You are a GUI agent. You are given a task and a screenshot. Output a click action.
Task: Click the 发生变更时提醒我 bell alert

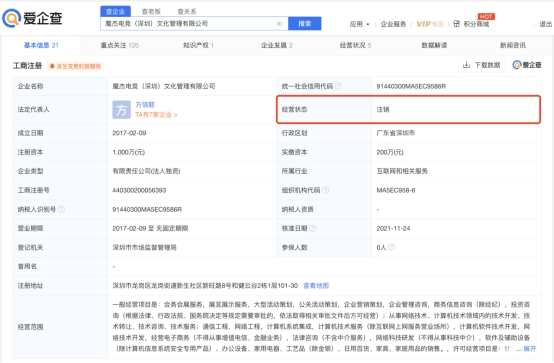[x=75, y=66]
